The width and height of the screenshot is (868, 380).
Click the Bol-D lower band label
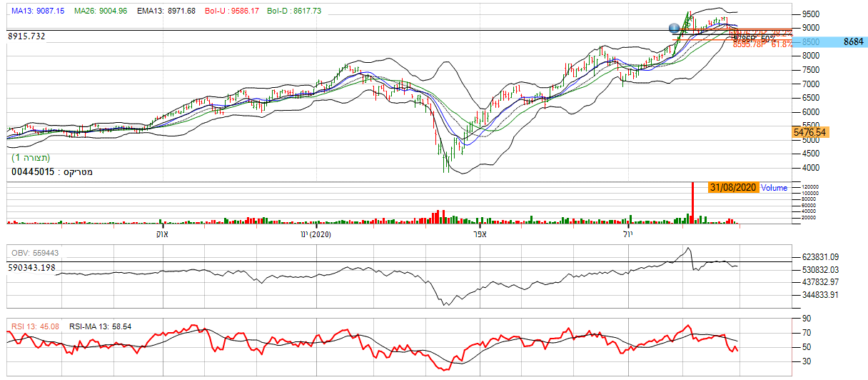point(294,11)
